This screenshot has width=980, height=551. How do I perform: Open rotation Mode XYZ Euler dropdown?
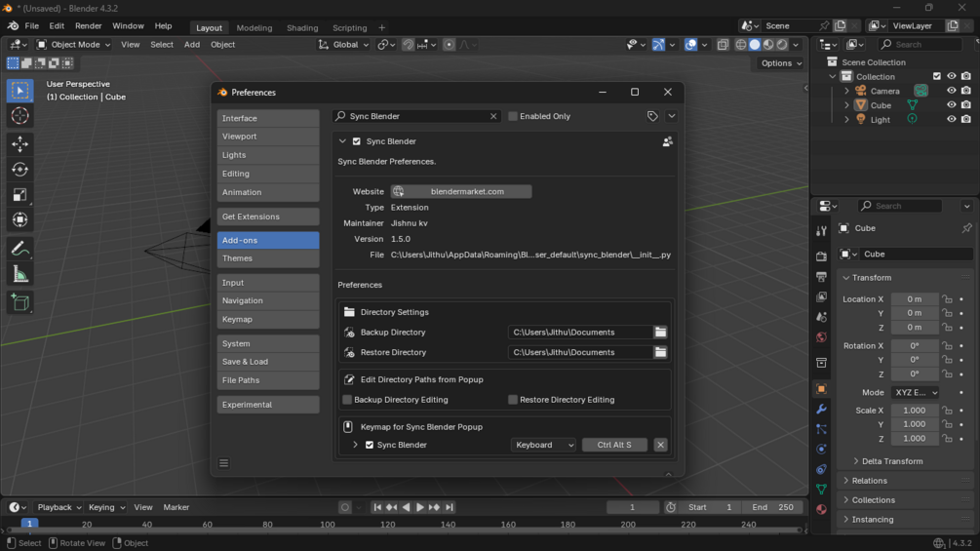coord(915,392)
